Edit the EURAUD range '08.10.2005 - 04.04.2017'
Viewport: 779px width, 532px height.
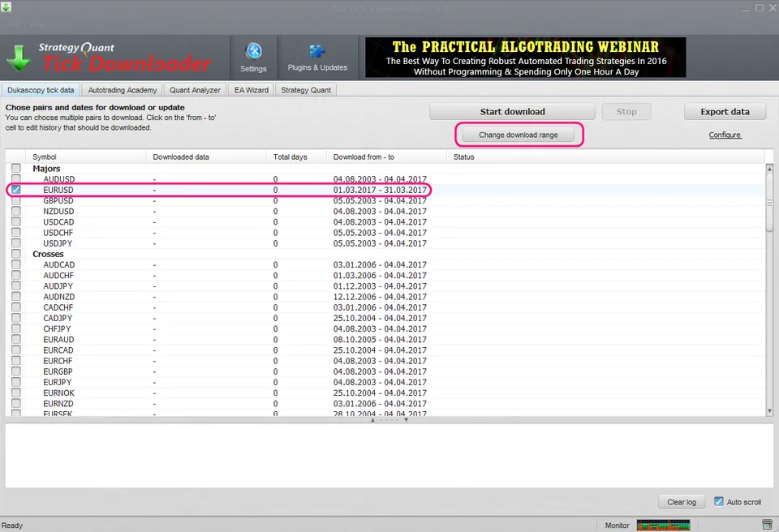(380, 340)
